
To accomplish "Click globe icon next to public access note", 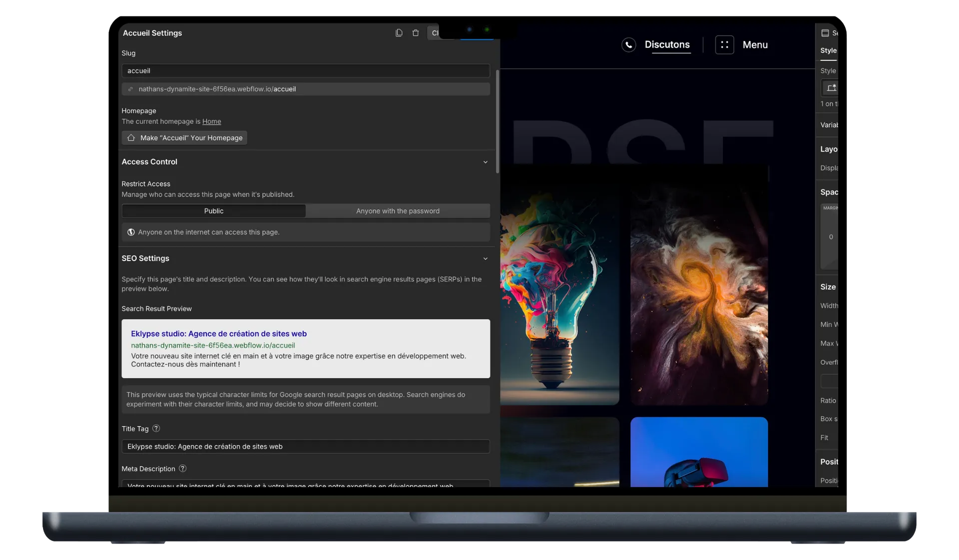I will tap(131, 232).
